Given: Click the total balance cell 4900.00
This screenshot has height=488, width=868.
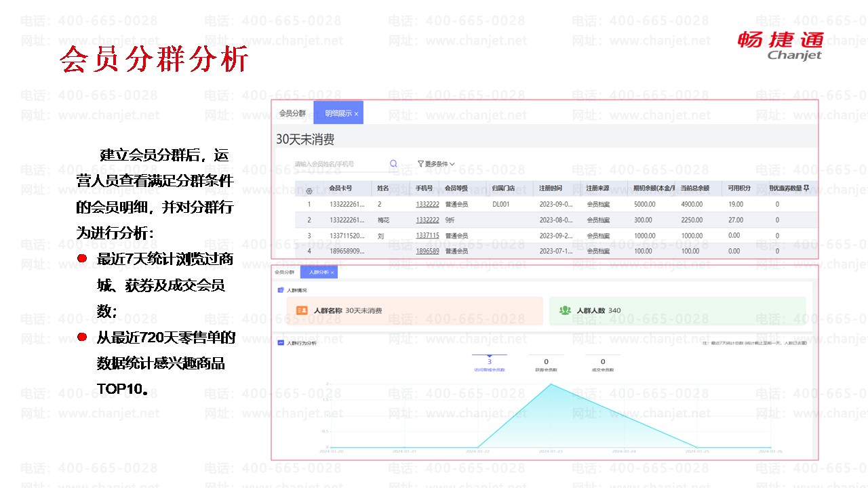Looking at the screenshot, I should coord(692,204).
